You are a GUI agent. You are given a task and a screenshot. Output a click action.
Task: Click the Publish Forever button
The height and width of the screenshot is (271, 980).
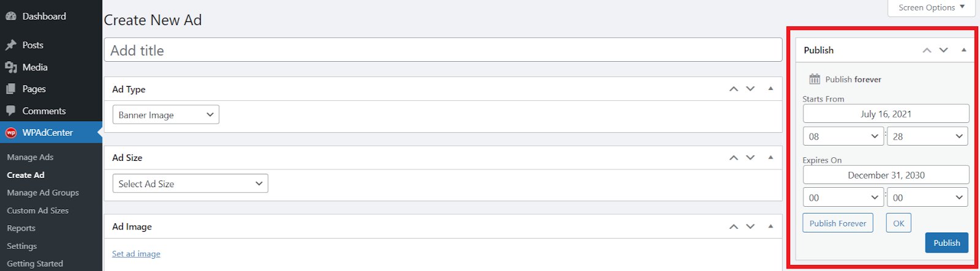pyautogui.click(x=837, y=223)
